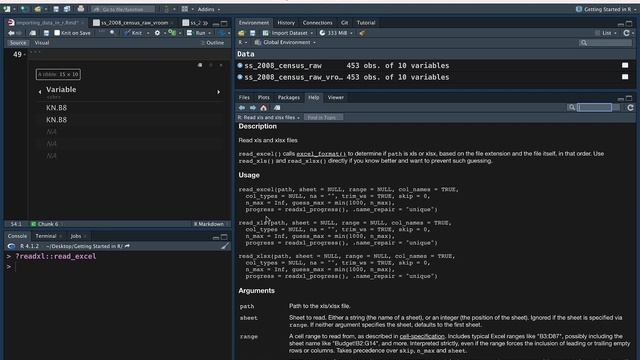
Task: Click the Open file folder icon in main toolbar
Action: pos(38,9)
